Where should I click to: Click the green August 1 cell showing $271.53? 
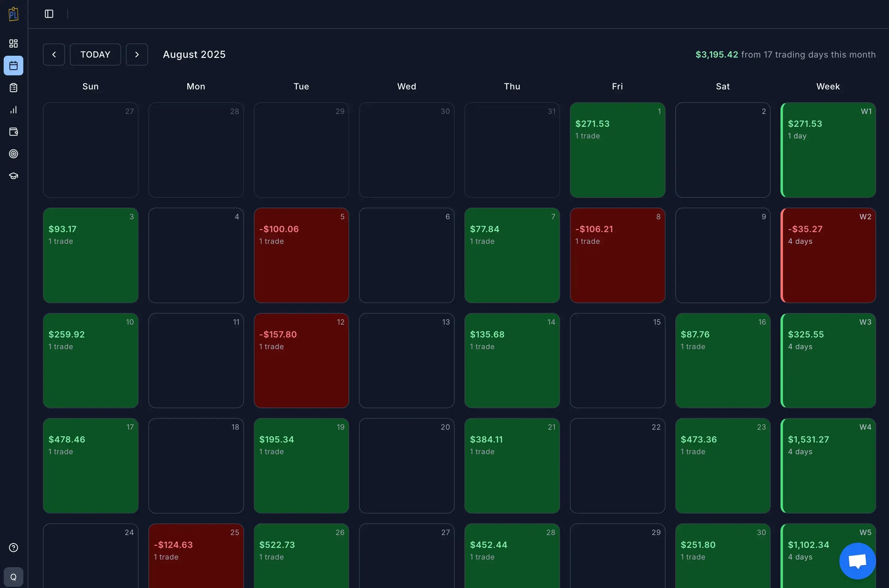[617, 150]
